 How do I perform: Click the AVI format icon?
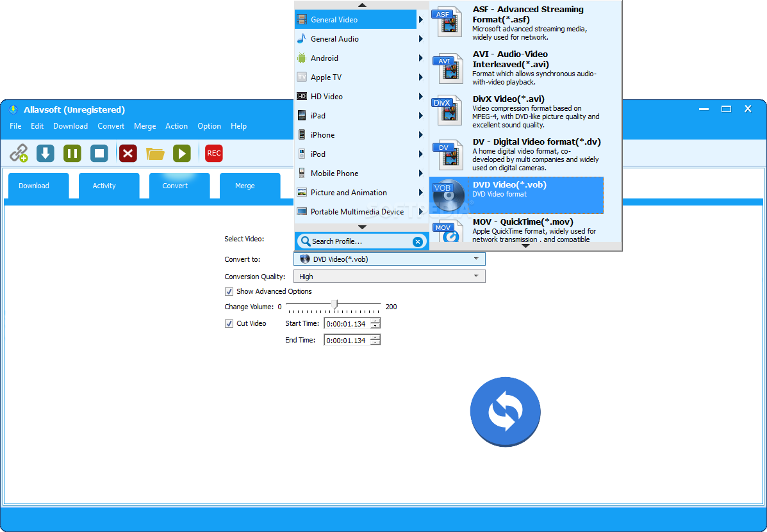coord(447,69)
